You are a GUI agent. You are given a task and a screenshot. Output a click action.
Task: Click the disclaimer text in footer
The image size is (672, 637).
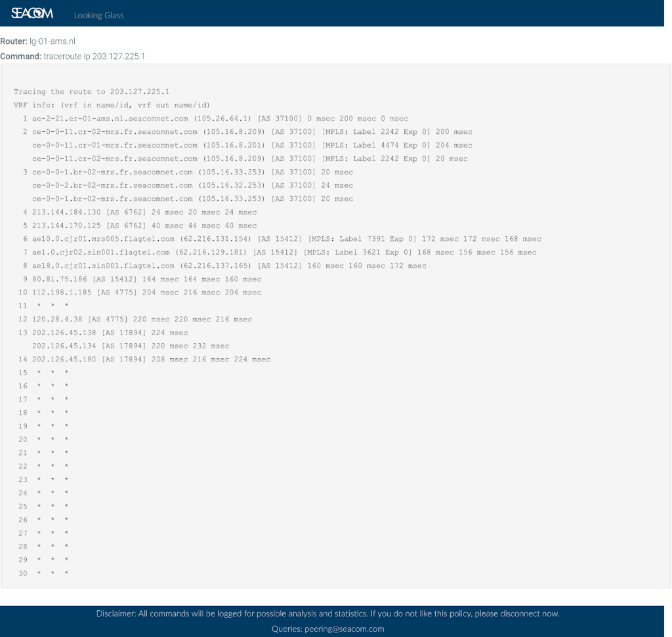click(327, 614)
